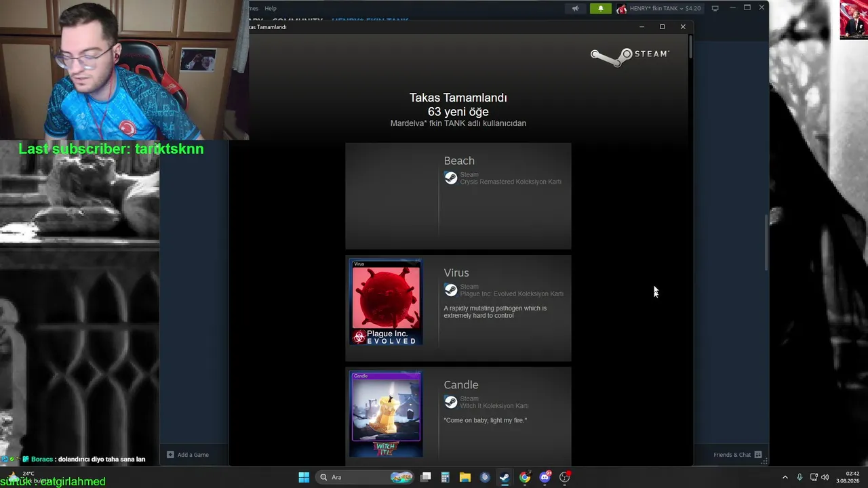Viewport: 868px width, 488px height.
Task: Switch Steam to Big Picture mode
Action: point(715,8)
